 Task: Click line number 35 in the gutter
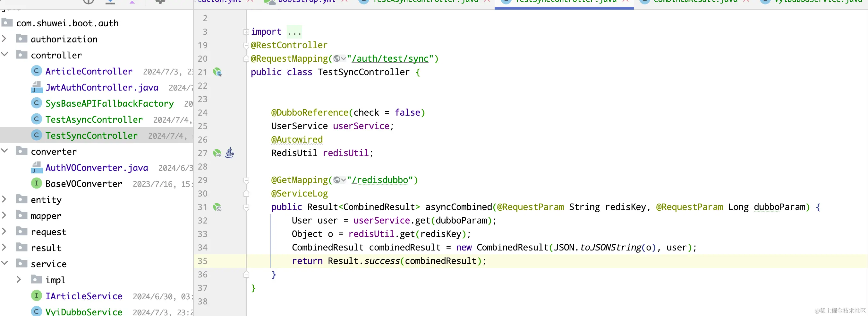tap(202, 261)
